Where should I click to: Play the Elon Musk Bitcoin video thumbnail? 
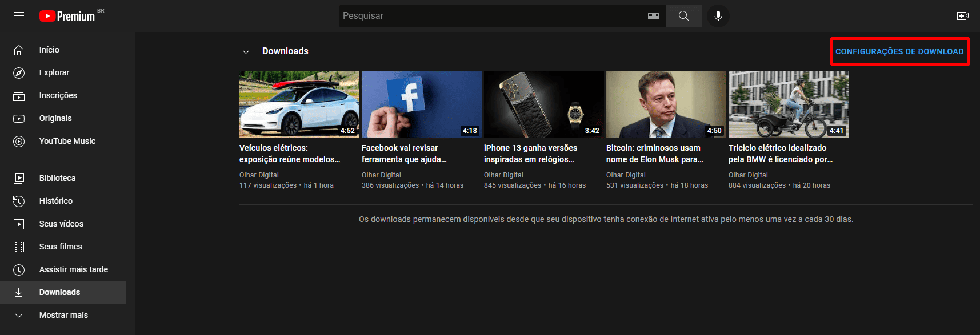pyautogui.click(x=666, y=104)
